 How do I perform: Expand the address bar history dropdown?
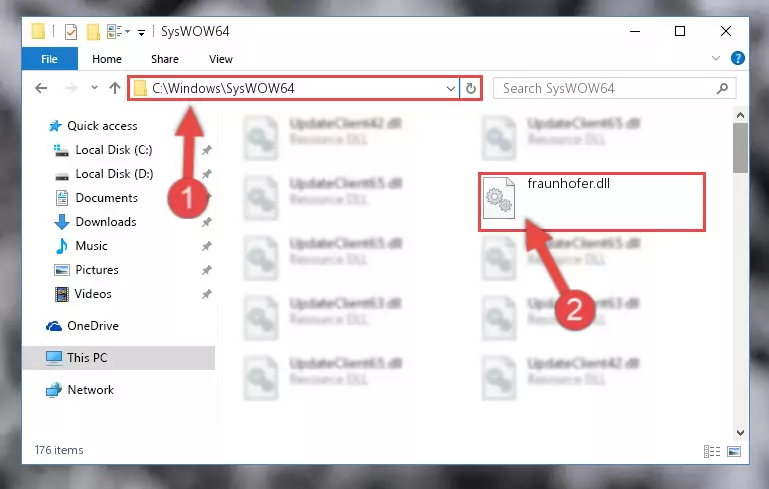[x=451, y=89]
